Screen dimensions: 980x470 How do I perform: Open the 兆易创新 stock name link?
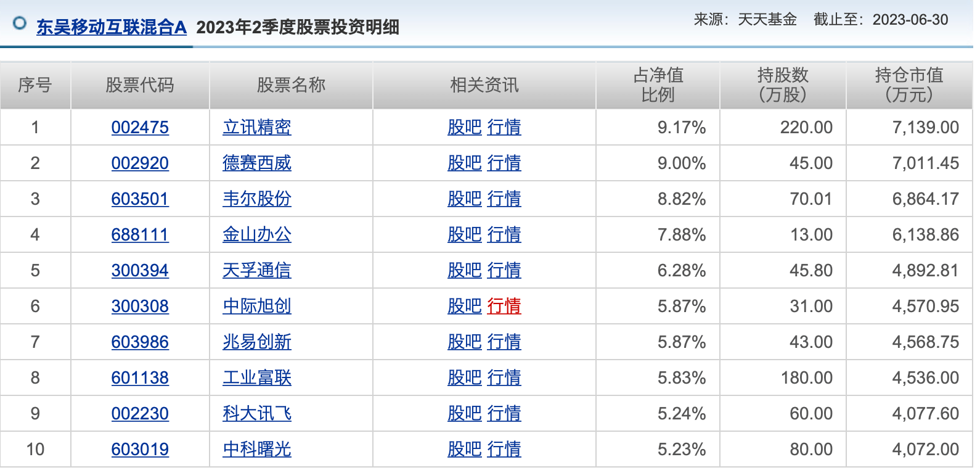[257, 342]
